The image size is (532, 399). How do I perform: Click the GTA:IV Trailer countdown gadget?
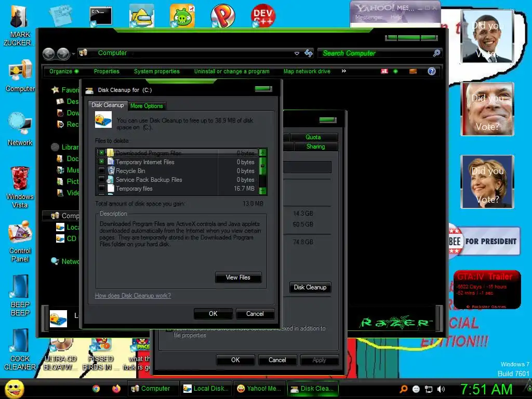click(x=487, y=289)
